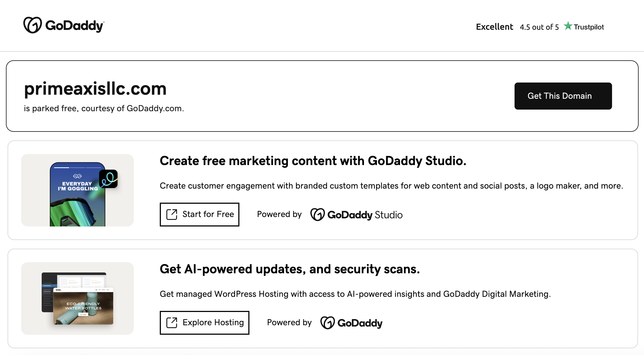The width and height of the screenshot is (644, 355).
Task: Click the Excellent rating label
Action: pos(495,27)
